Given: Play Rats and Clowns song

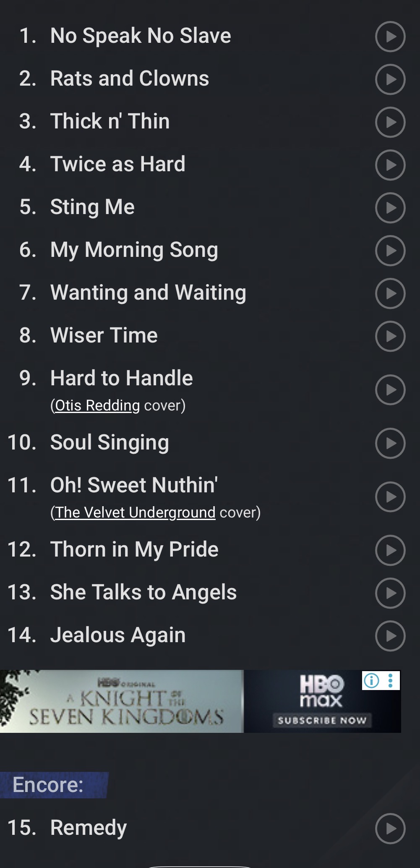Looking at the screenshot, I should [x=390, y=79].
